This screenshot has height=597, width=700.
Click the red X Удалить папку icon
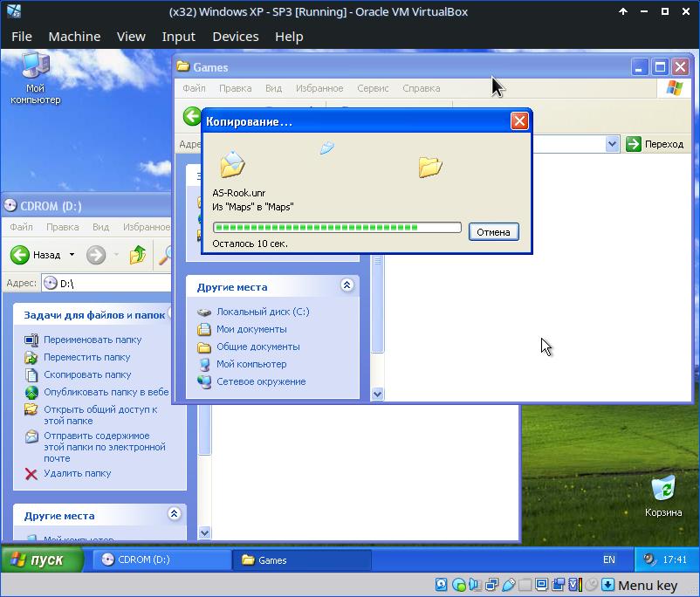coord(31,473)
